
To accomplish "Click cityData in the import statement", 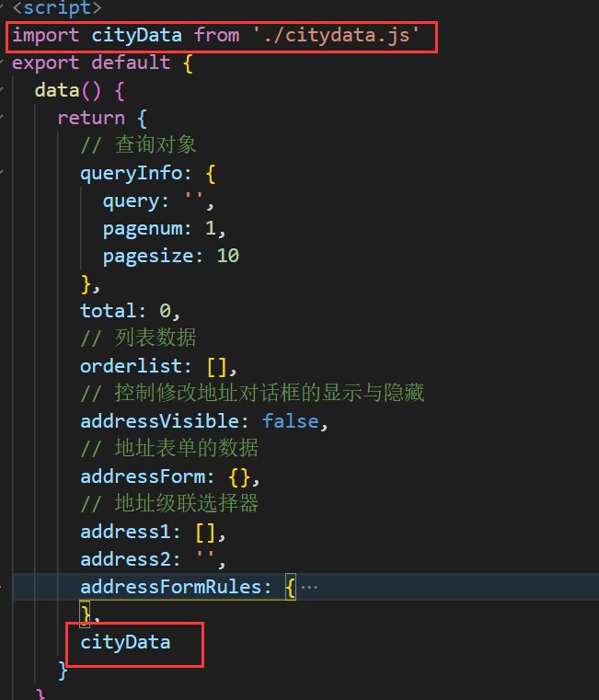I will pos(137,35).
